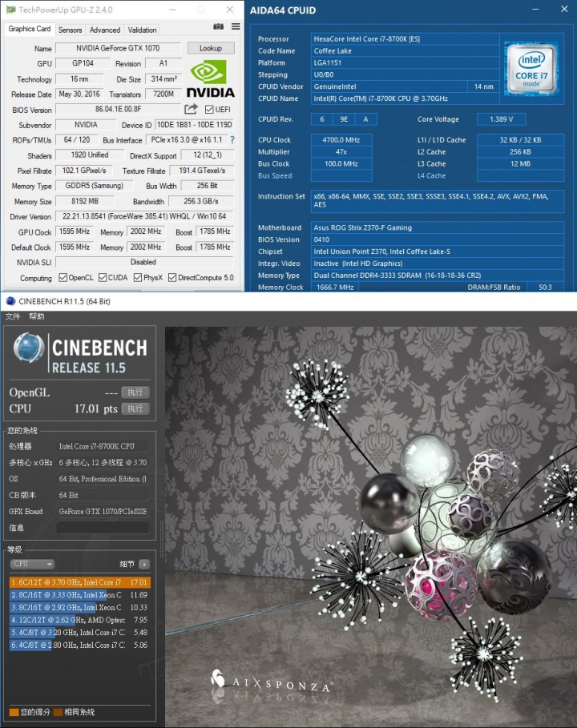
Task: Run the CPU test with 执行 button
Action: (135, 408)
